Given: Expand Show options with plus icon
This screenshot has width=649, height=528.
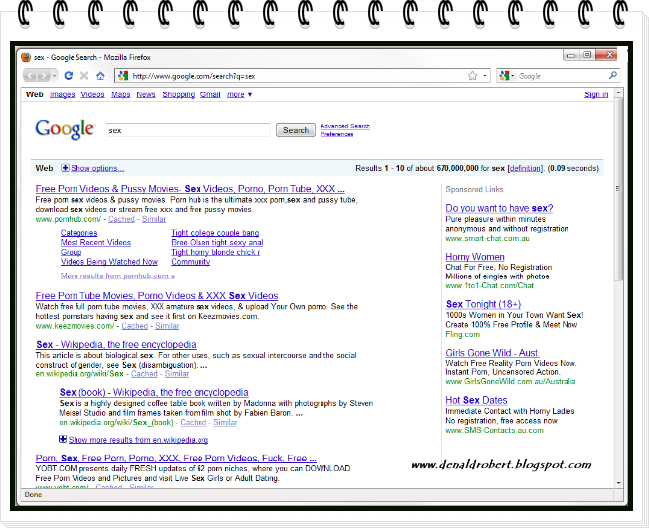Looking at the screenshot, I should tap(65, 168).
